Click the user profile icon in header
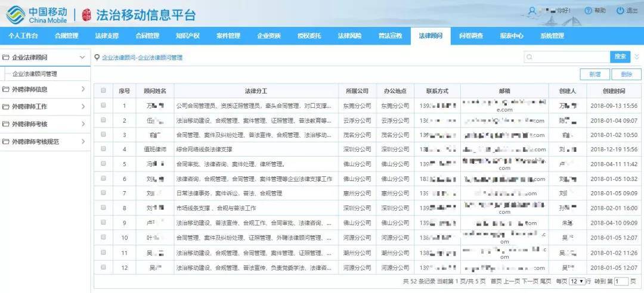Image resolution: width=644 pixels, height=293 pixels. click(x=532, y=11)
